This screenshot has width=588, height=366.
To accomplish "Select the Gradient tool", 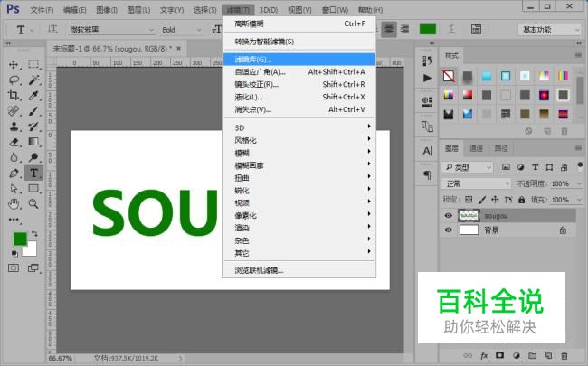I will [33, 142].
